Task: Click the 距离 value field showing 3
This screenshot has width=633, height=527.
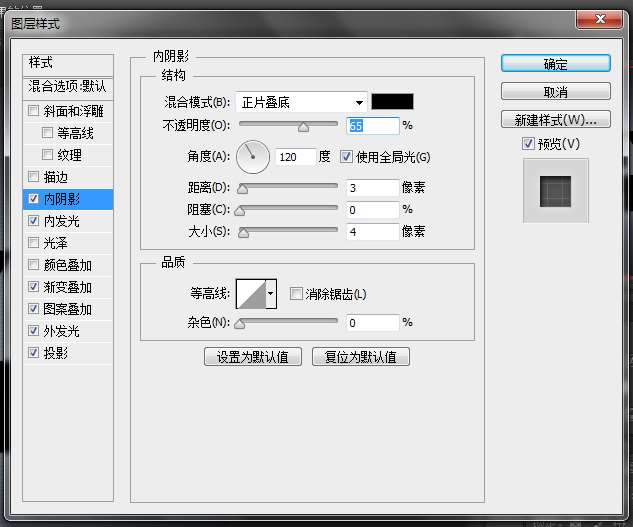Action: [x=373, y=188]
